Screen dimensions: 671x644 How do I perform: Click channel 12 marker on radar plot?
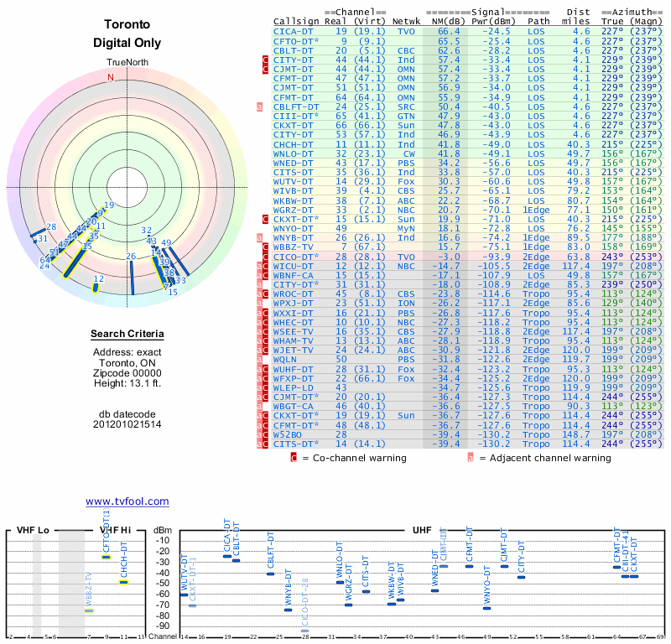point(96,288)
